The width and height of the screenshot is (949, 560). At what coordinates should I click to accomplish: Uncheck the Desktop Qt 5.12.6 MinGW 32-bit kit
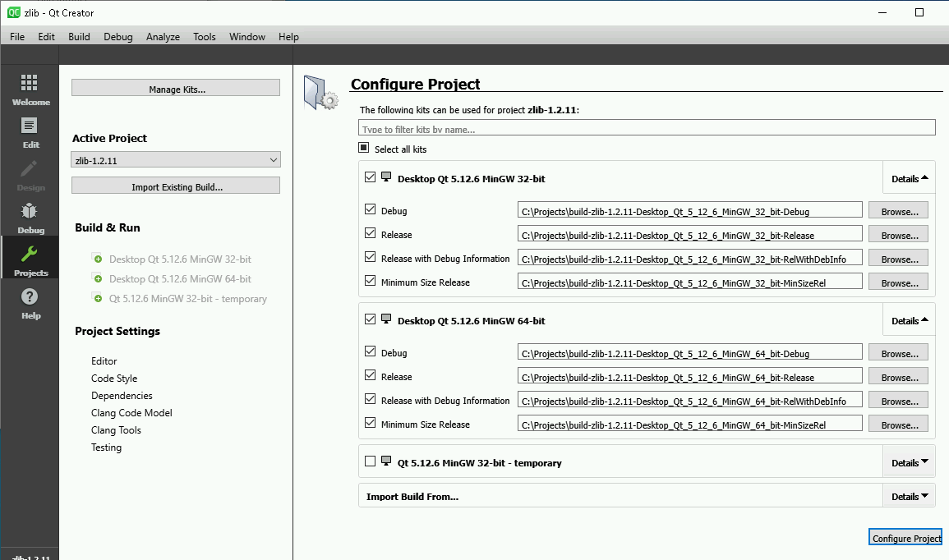coord(371,177)
